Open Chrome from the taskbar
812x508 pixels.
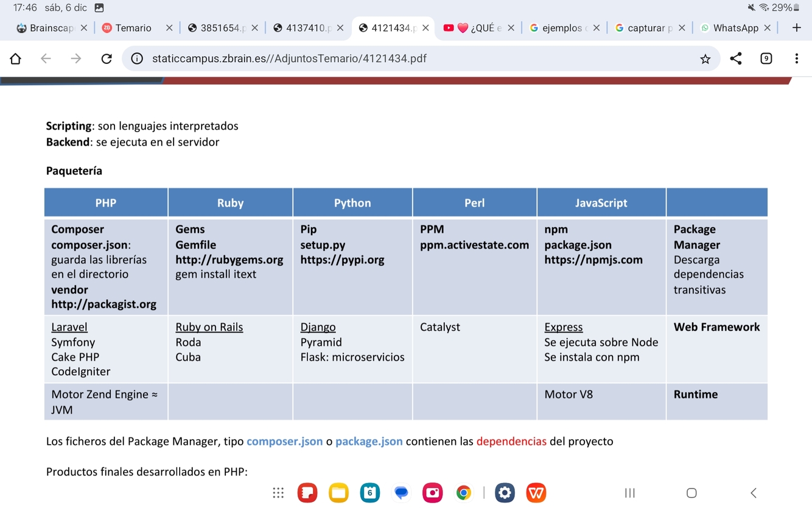click(464, 493)
